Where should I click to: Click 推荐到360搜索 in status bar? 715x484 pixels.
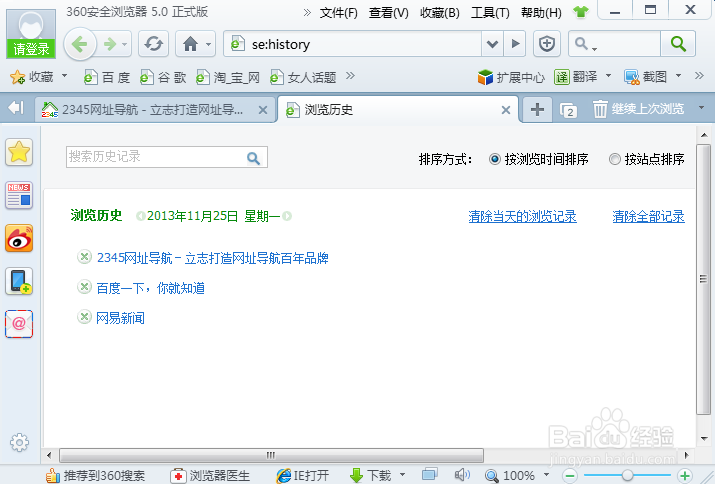95,476
